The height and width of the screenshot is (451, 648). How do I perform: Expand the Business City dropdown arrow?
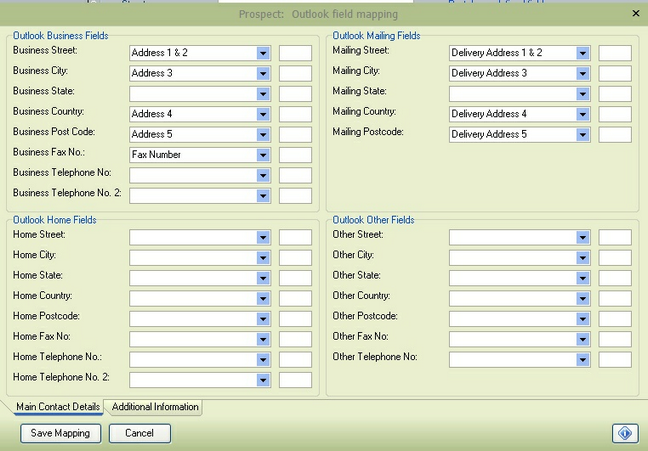pos(263,73)
